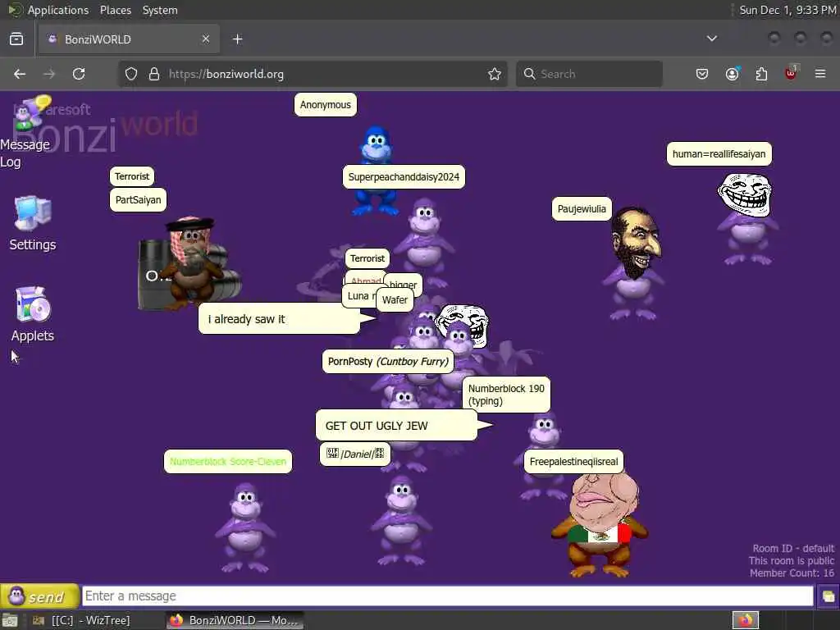Switch to BonziWORLD Mozilla taskbar item
This screenshot has width=840, height=630.
click(x=235, y=620)
